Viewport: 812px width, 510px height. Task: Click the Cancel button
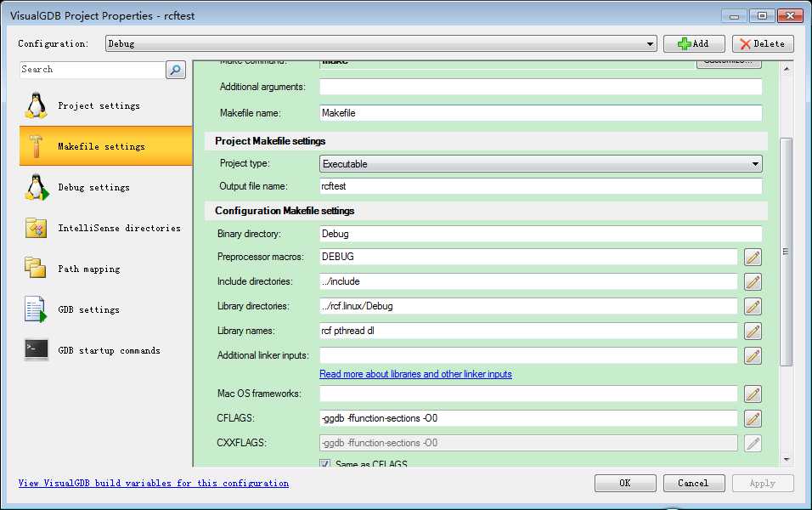pyautogui.click(x=693, y=483)
